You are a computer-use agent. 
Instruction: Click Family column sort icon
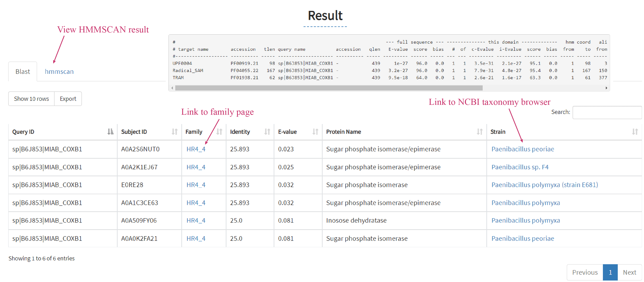pos(219,132)
